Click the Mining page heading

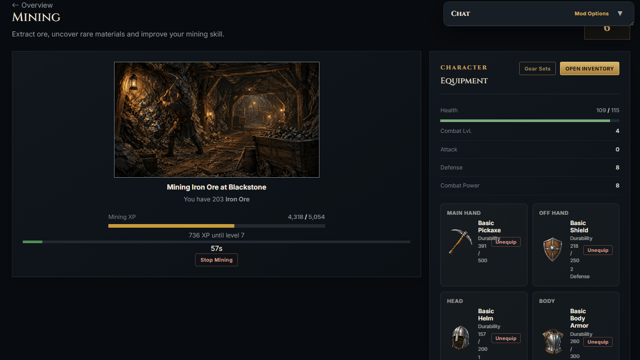[x=36, y=17]
